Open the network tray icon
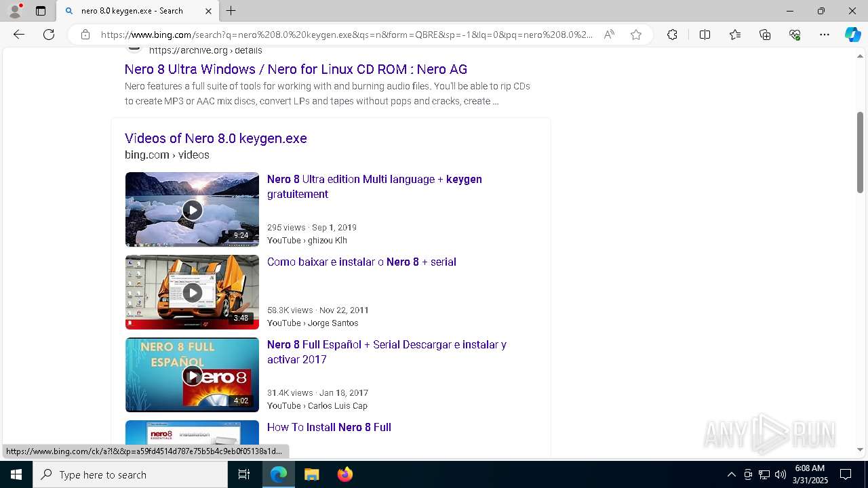868x488 pixels. click(764, 474)
